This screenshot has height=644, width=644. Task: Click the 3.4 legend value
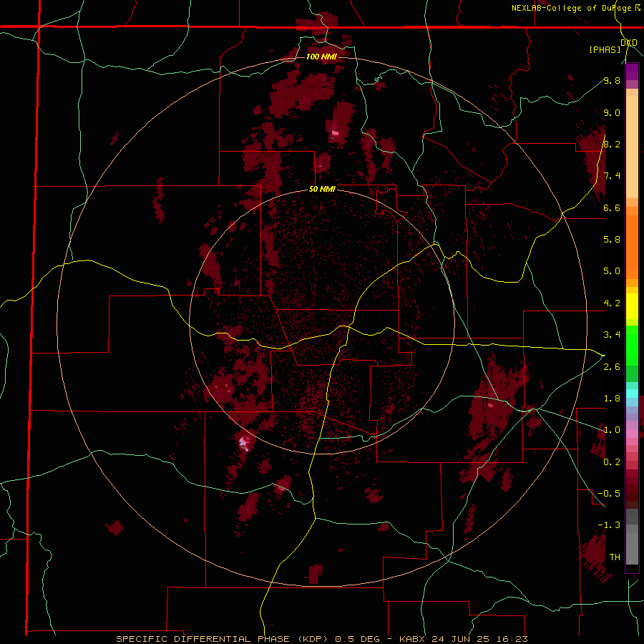(612, 335)
